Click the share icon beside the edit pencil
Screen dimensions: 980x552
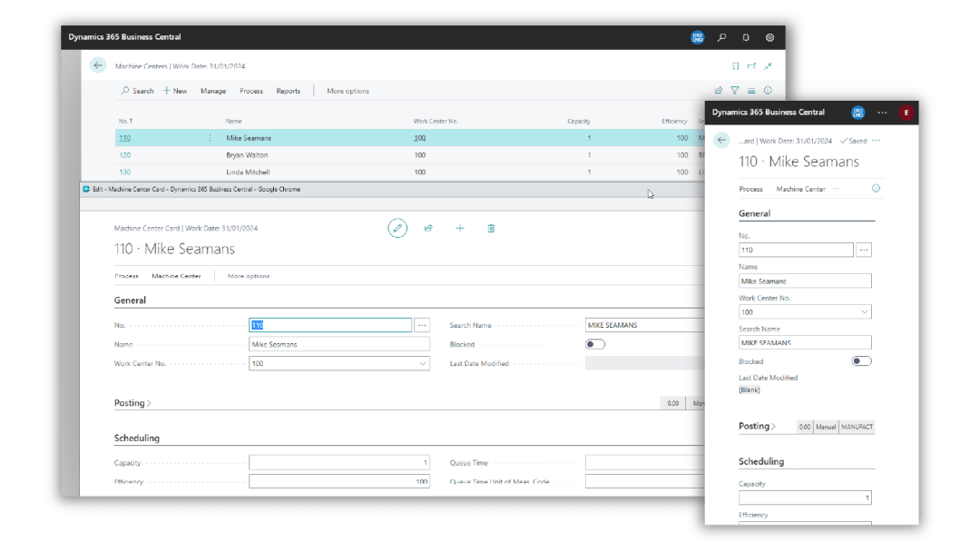(428, 229)
